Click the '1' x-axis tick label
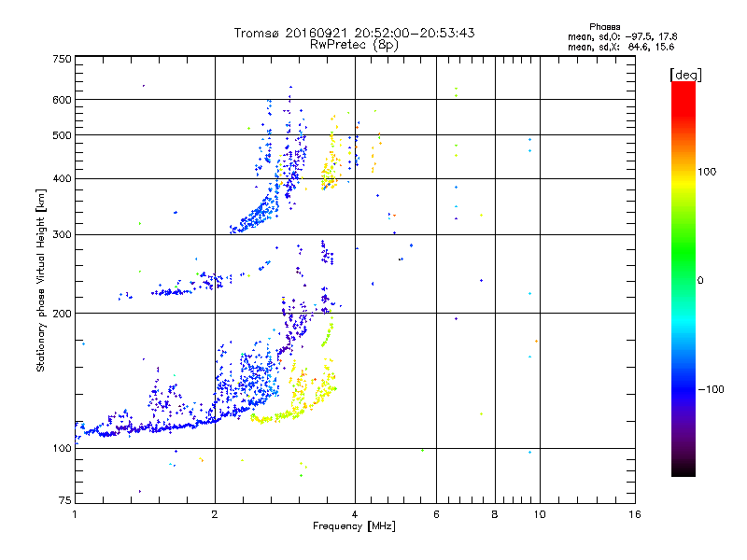This screenshot has height=560, width=747. click(x=75, y=514)
